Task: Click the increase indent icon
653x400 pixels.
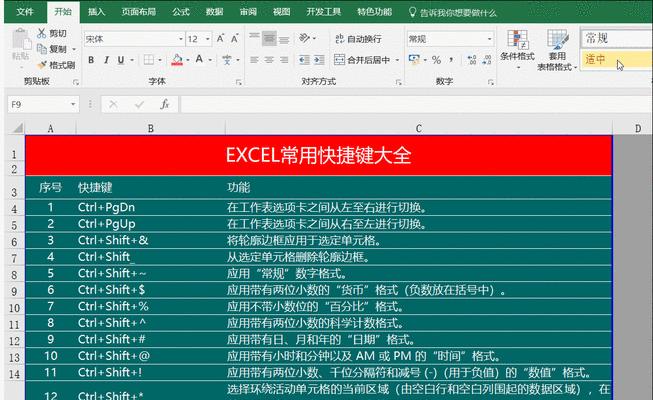Action: 319,60
